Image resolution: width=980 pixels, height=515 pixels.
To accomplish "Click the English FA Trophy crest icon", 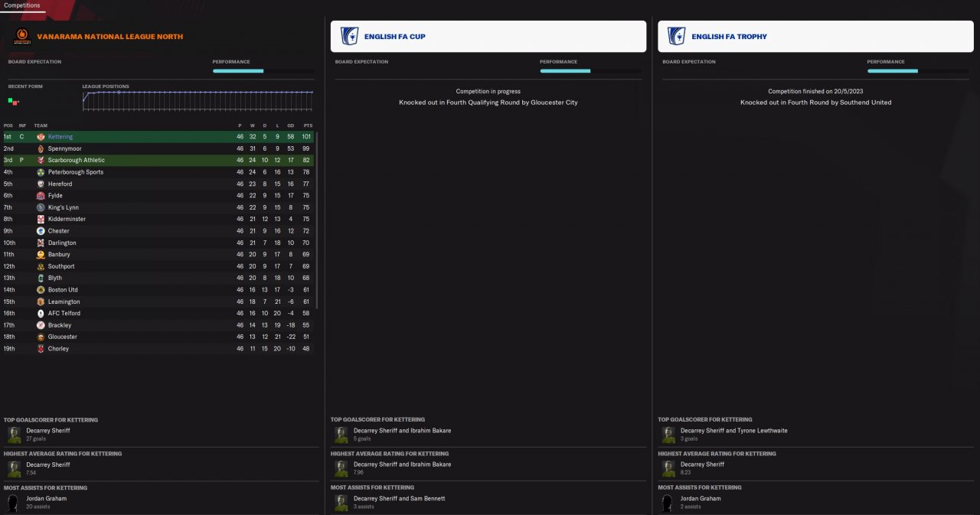I will point(677,36).
